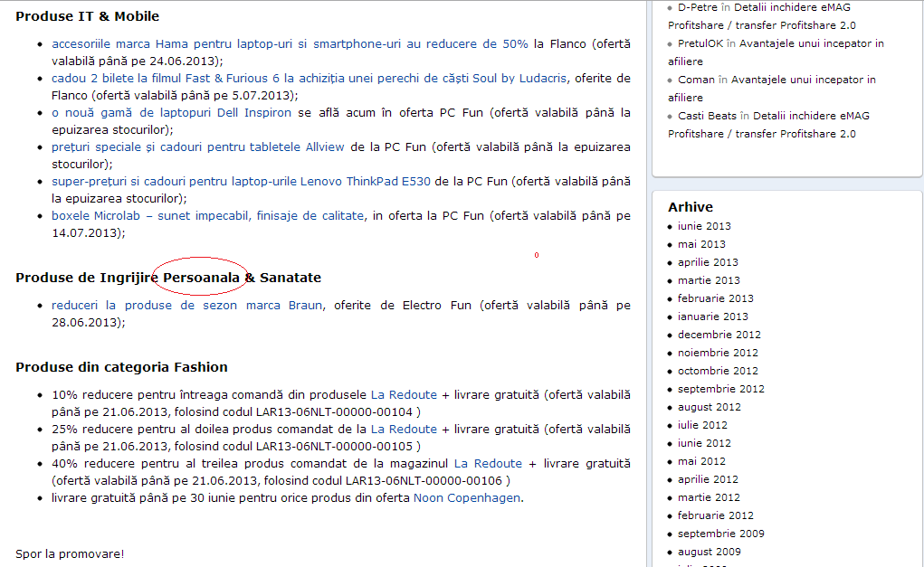The height and width of the screenshot is (567, 924).
Task: Open the aprilie 2013 archive
Action: [708, 262]
